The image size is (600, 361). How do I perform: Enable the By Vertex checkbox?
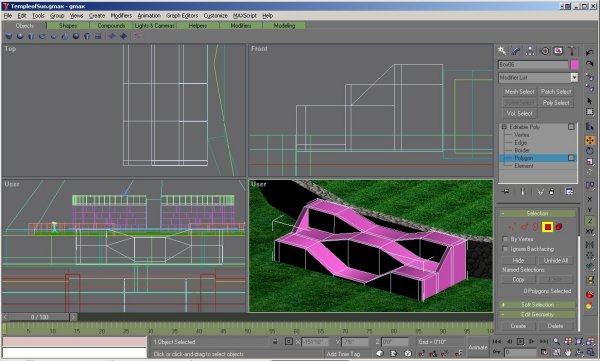[505, 239]
